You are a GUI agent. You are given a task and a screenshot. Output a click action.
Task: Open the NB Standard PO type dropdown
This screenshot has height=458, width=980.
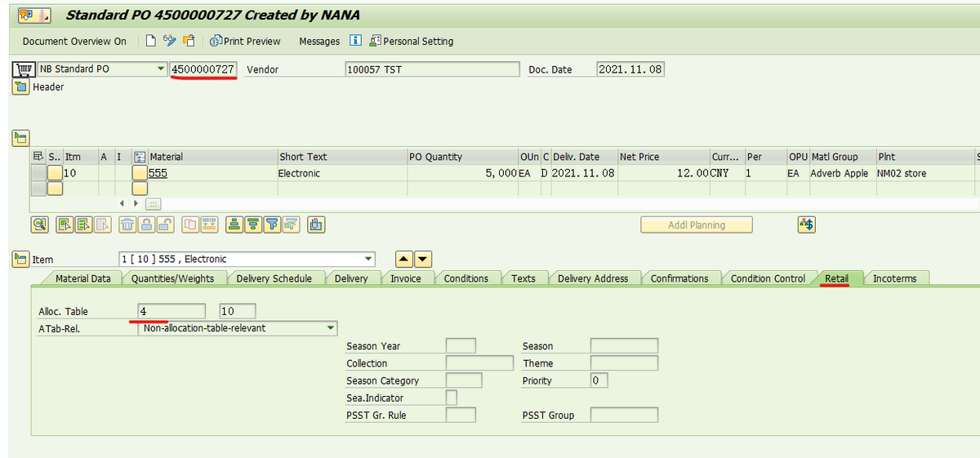point(160,69)
